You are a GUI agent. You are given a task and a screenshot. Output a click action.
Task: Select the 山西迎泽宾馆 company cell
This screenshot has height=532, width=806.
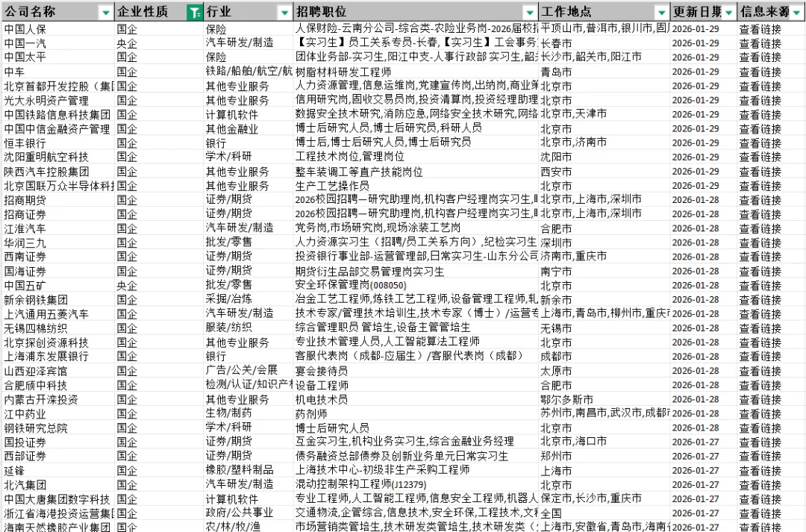click(58, 371)
